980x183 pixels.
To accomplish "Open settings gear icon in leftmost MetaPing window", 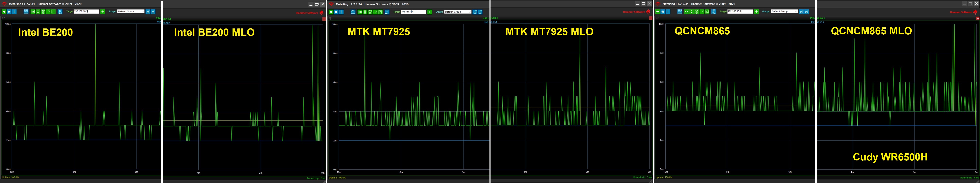I will (x=9, y=12).
